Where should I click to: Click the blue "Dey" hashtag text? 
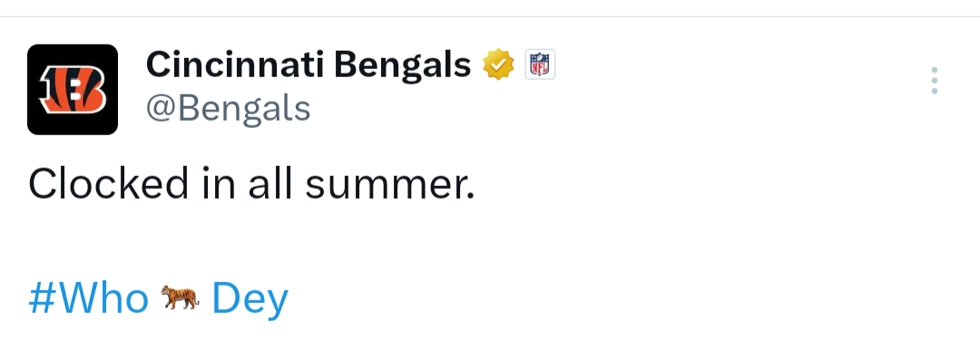(x=250, y=299)
